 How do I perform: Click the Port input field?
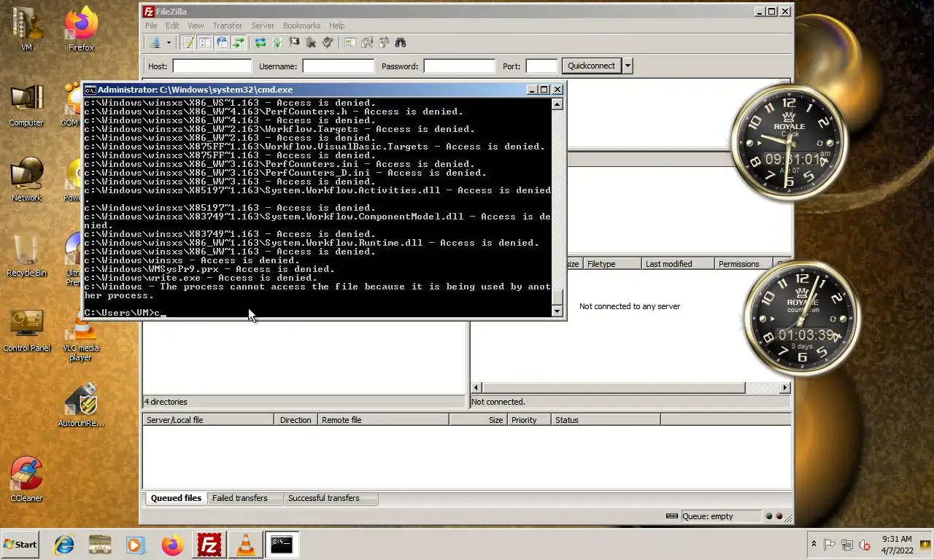click(541, 66)
